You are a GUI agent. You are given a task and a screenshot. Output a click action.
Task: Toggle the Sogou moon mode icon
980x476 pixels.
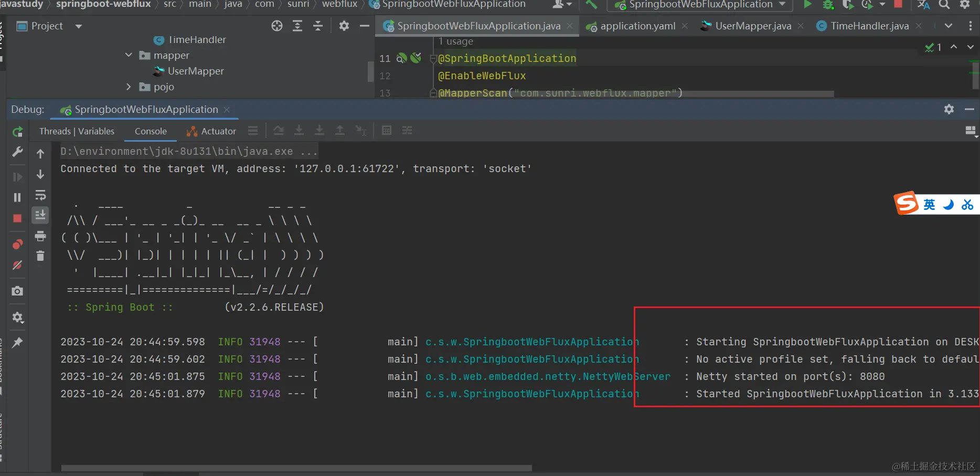tap(949, 205)
